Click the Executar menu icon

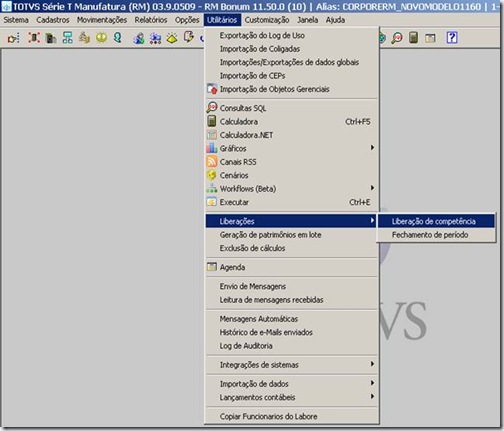[x=212, y=202]
